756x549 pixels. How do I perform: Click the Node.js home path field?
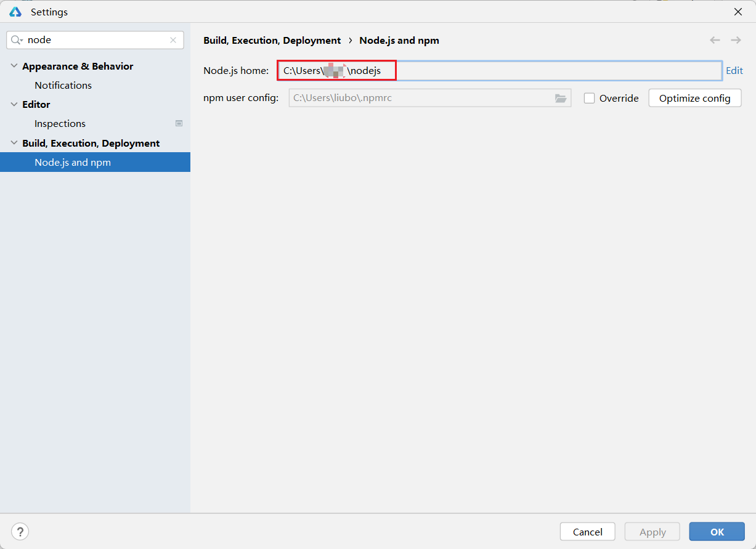499,71
